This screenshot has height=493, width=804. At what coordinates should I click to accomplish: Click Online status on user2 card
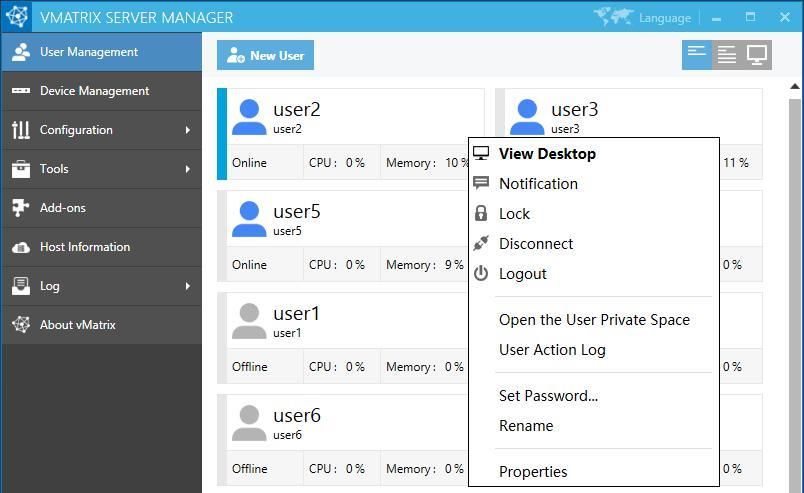[x=249, y=163]
